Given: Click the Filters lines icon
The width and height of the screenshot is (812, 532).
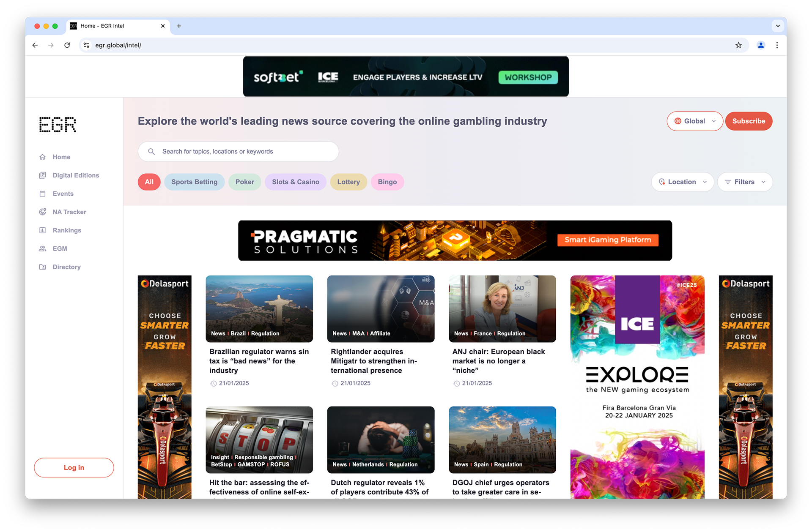Looking at the screenshot, I should click(728, 182).
